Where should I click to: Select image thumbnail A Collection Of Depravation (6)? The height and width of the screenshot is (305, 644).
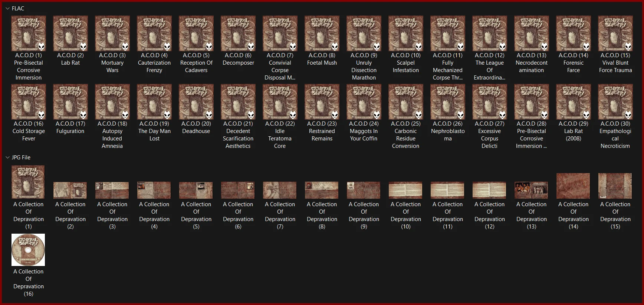238,190
